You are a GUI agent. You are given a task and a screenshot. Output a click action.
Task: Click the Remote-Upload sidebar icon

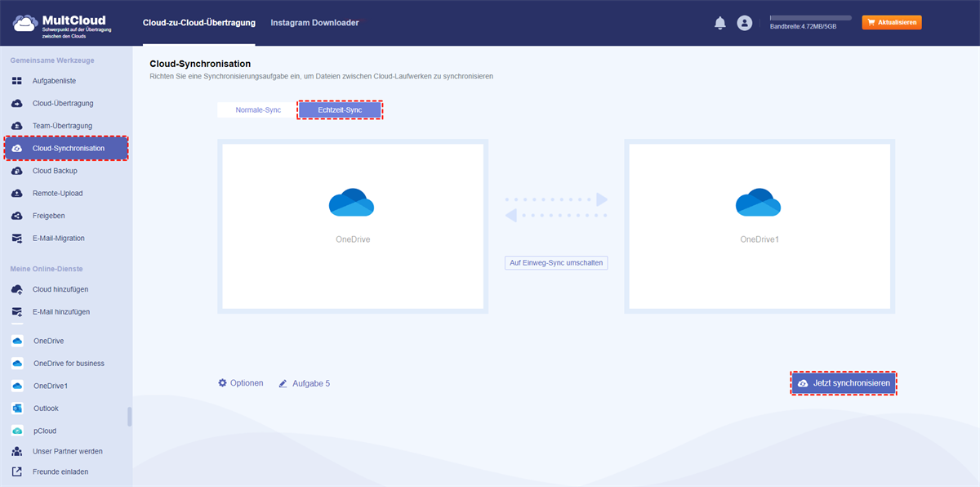coord(17,194)
